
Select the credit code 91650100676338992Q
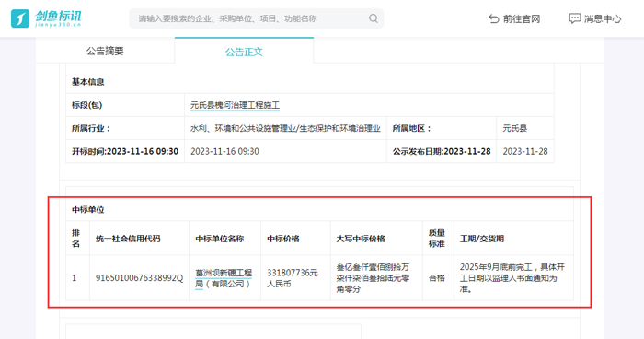(139, 278)
